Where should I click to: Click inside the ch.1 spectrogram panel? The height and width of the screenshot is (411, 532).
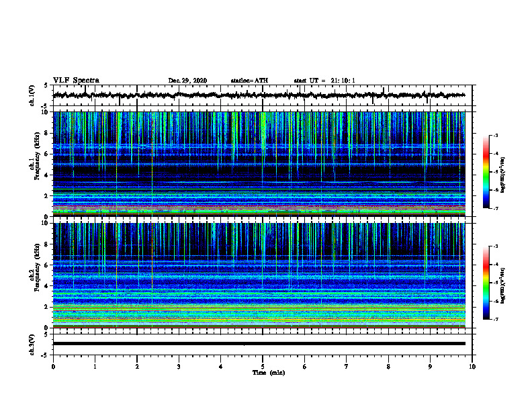point(259,164)
